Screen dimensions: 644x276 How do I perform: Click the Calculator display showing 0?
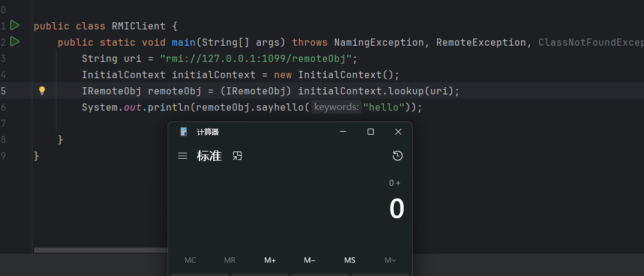pyautogui.click(x=396, y=209)
